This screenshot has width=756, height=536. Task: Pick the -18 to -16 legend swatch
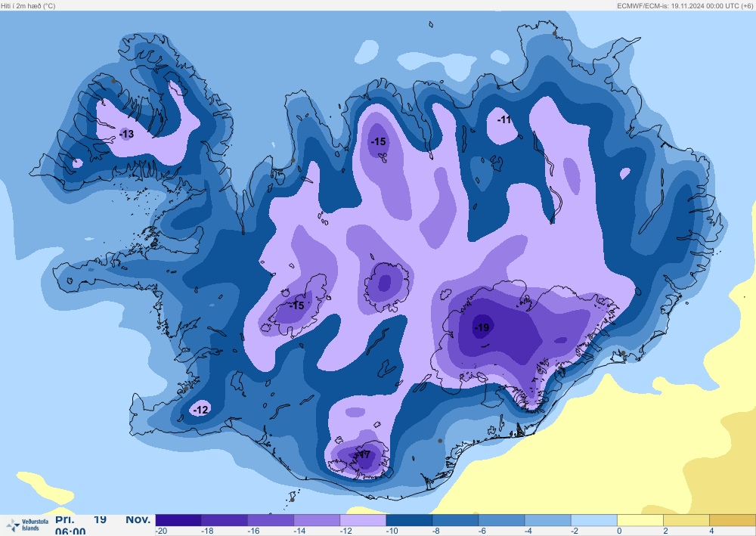[x=225, y=520]
